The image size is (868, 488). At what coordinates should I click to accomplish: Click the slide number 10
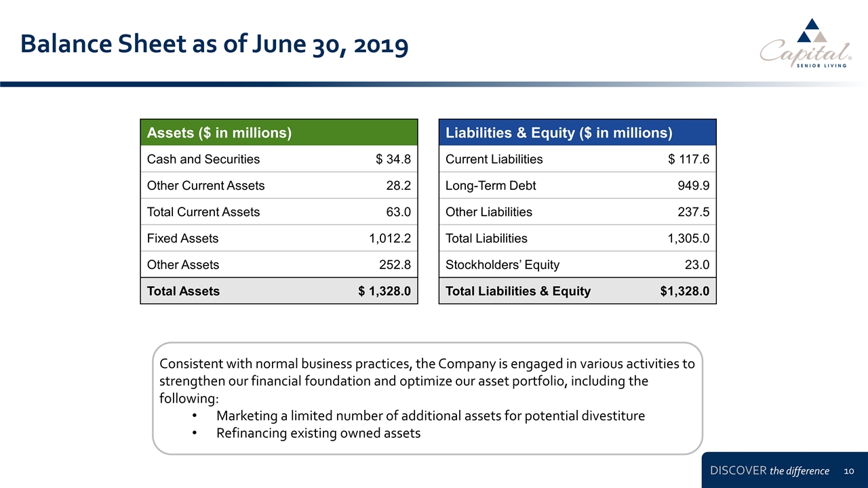pos(849,471)
